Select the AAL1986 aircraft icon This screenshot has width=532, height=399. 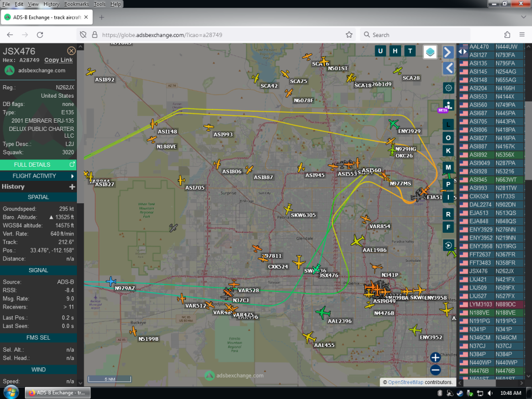(357, 241)
